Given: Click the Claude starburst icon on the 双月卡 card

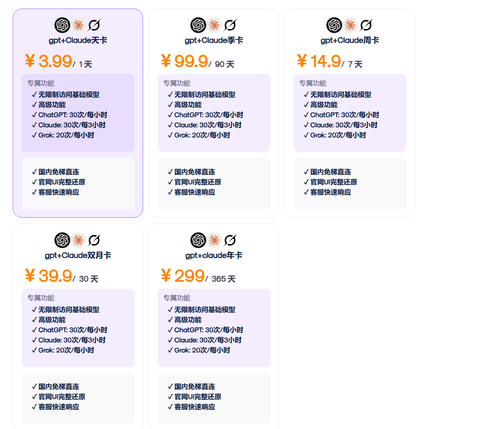Looking at the screenshot, I should click(x=78, y=240).
